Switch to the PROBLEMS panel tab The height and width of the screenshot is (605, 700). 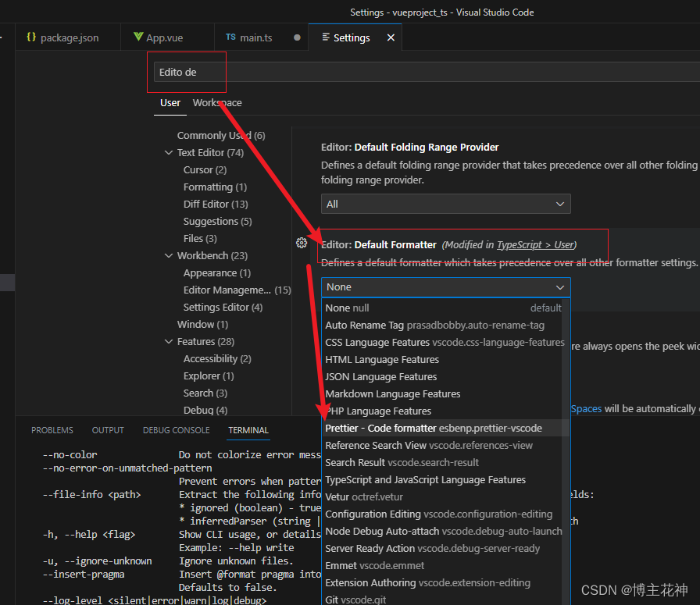point(52,430)
